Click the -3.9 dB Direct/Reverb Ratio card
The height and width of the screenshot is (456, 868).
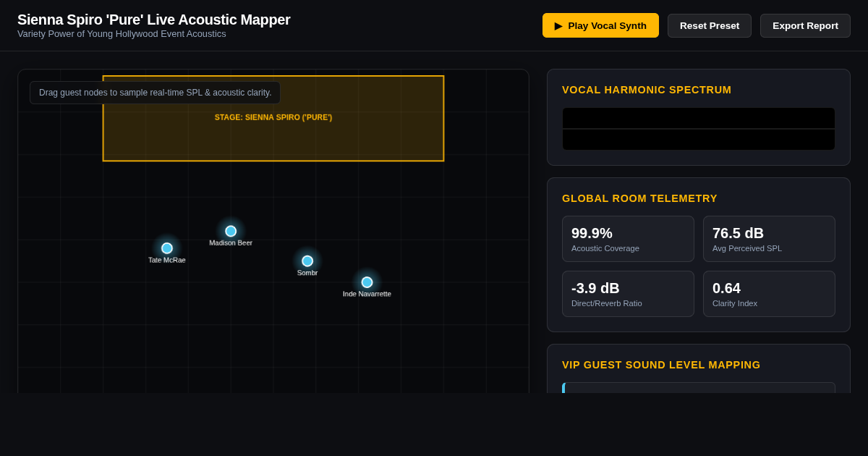pos(628,294)
